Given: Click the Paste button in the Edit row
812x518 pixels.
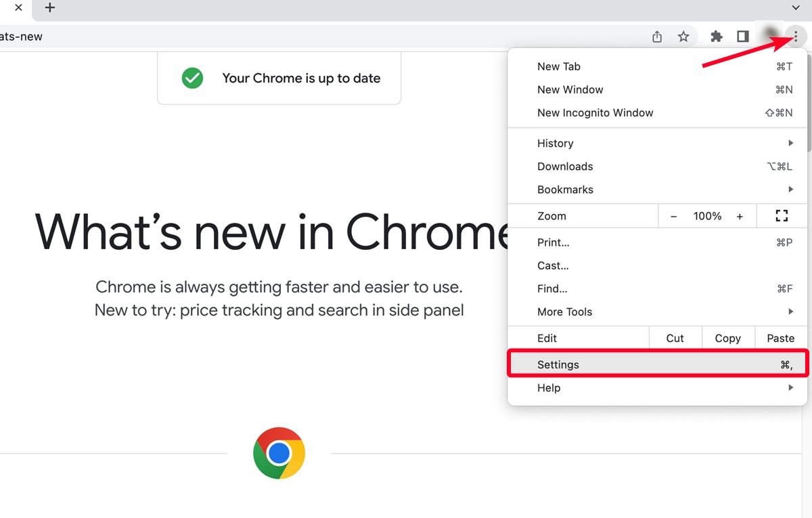Looking at the screenshot, I should click(x=780, y=338).
